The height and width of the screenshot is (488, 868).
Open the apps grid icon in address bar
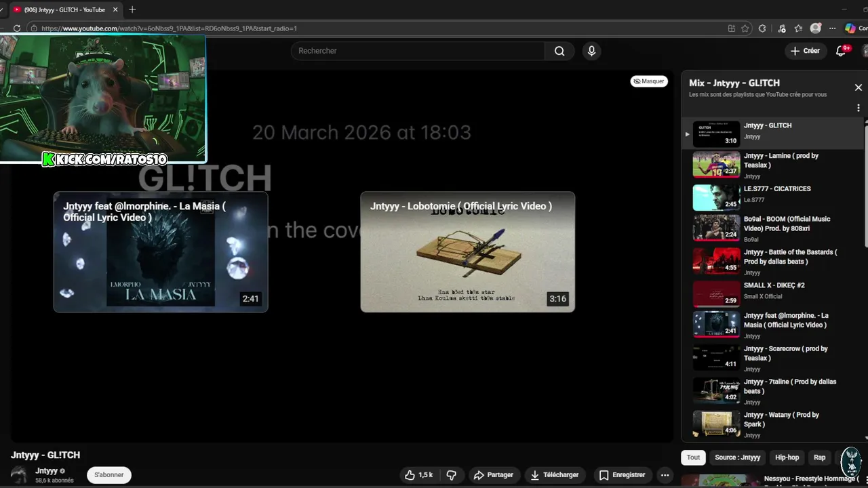pos(731,28)
